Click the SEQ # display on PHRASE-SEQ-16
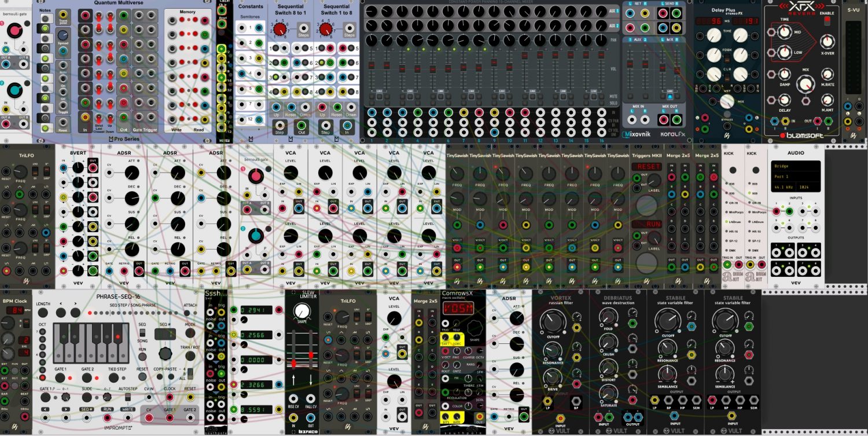Image resolution: width=868 pixels, height=436 pixels. coord(165,333)
